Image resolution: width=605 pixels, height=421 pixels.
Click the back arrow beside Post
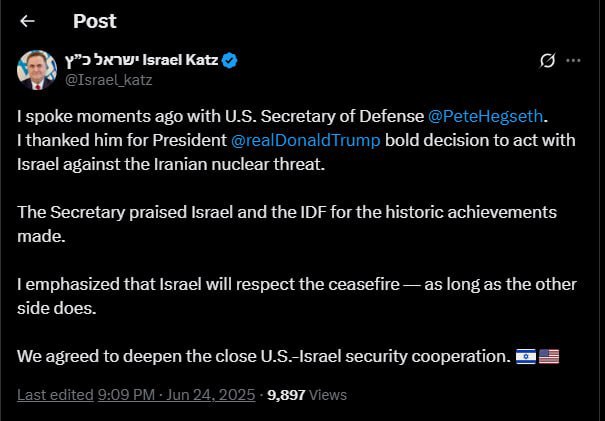[27, 21]
